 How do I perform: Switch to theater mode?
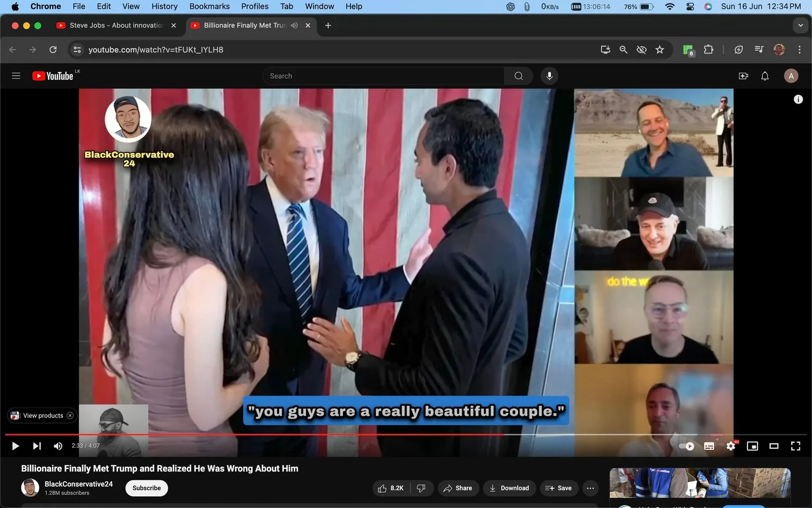coord(774,446)
